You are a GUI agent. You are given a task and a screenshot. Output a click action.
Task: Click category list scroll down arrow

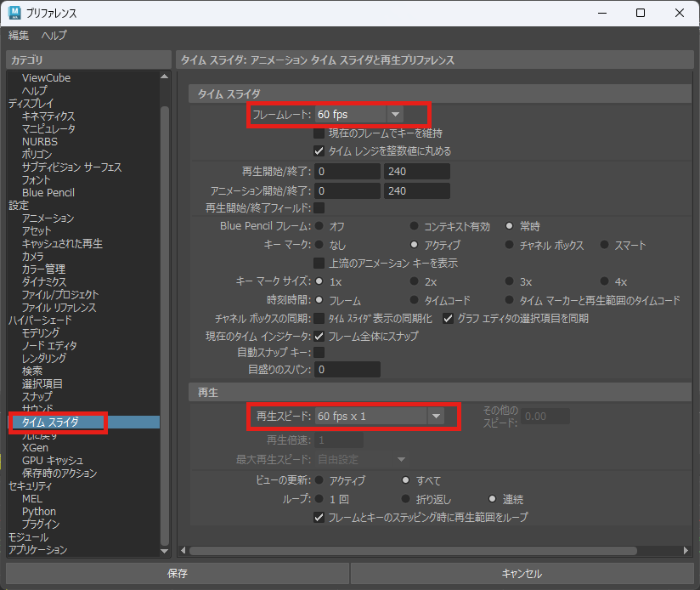(x=164, y=551)
